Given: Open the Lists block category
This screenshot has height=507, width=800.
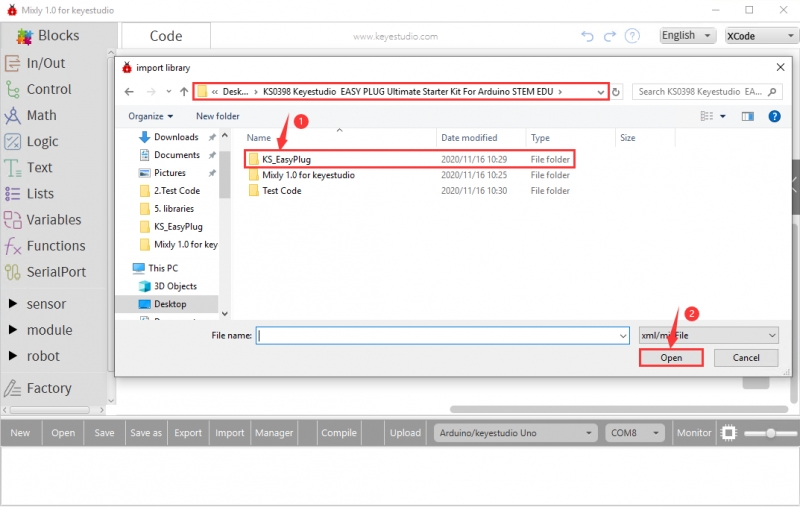Looking at the screenshot, I should point(30,194).
